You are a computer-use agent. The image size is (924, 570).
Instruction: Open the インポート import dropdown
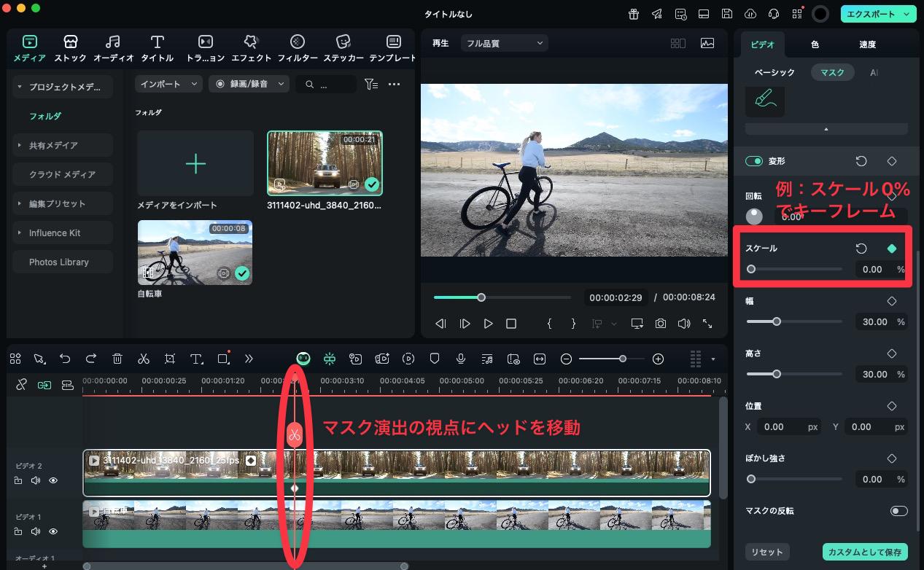168,85
